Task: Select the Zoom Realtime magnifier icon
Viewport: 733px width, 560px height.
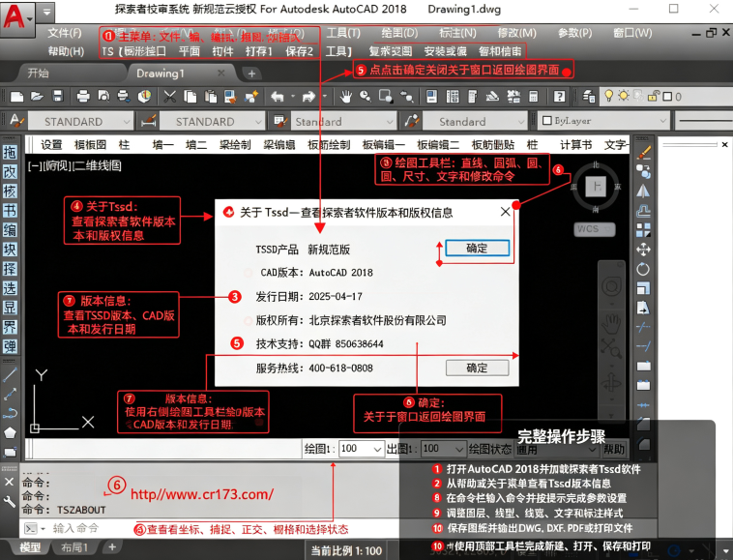Action: pos(366,97)
